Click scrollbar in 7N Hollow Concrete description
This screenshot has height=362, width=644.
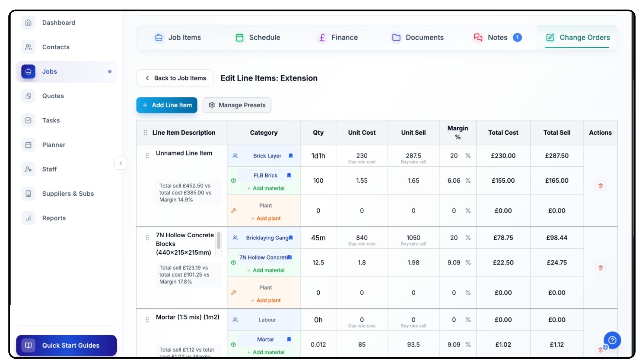[x=219, y=241]
